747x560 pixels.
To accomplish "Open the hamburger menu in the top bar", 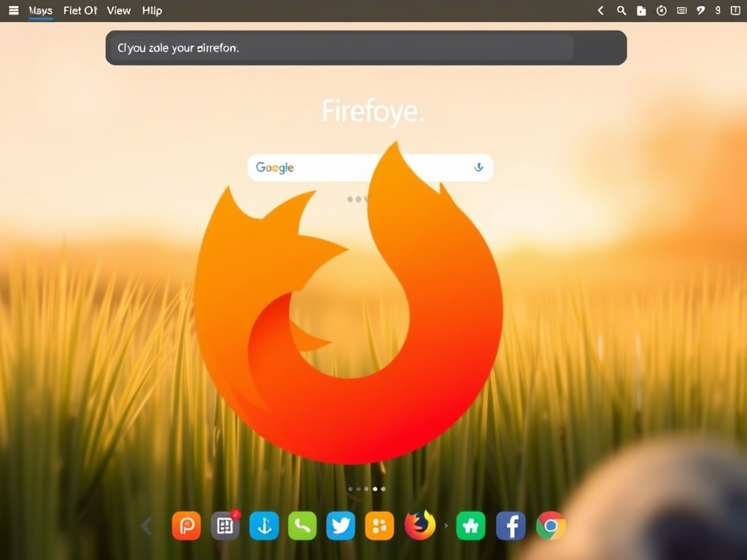I will coord(14,10).
